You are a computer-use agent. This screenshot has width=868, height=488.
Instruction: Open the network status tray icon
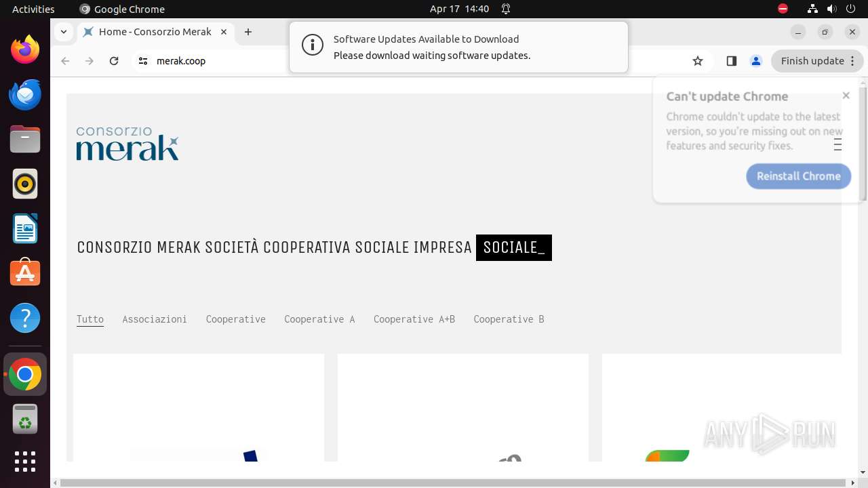[812, 9]
